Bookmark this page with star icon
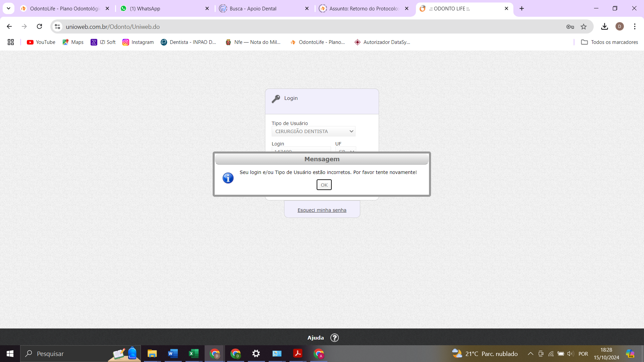644x362 pixels. coord(584,26)
